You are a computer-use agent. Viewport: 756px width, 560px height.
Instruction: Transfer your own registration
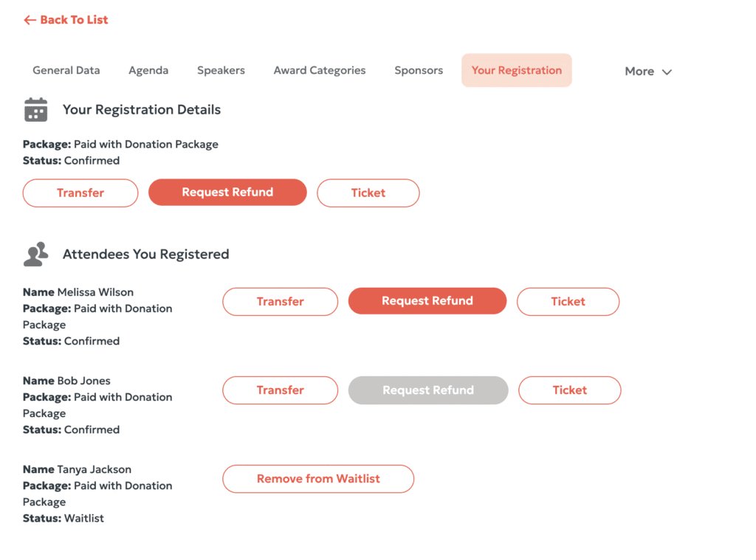80,193
